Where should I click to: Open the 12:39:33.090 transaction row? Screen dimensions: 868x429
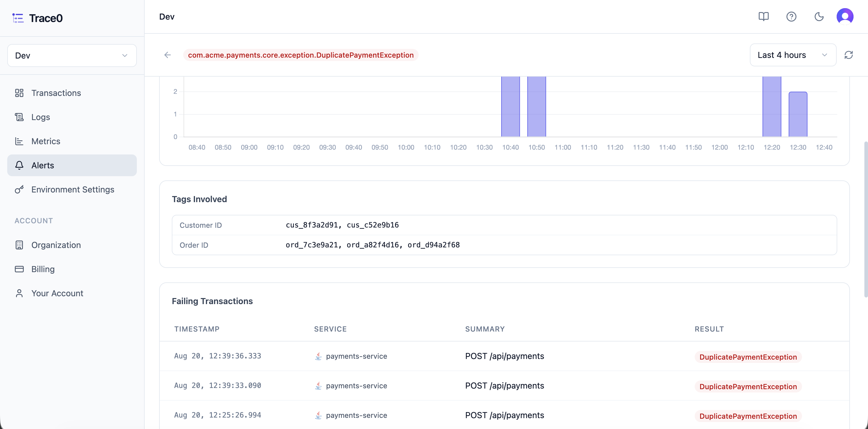504,386
